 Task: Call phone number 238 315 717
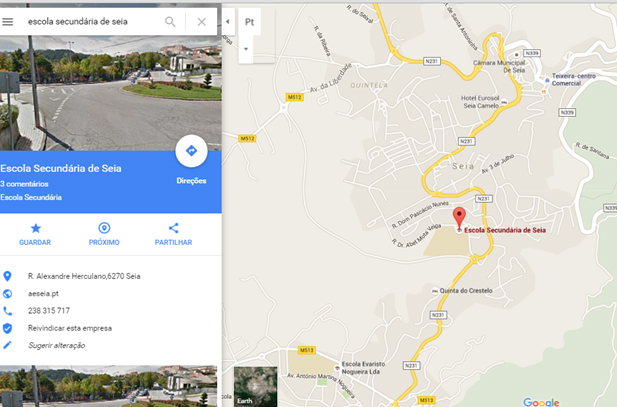click(x=49, y=311)
